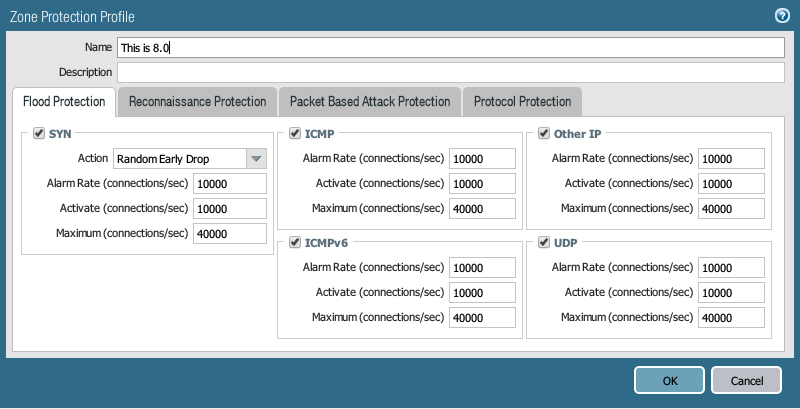Select the Protocol Protection tab

tap(522, 101)
